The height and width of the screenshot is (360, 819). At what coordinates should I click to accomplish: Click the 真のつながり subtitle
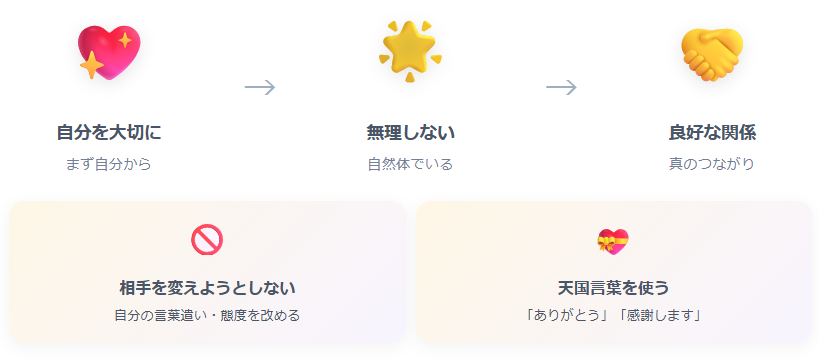tap(712, 164)
